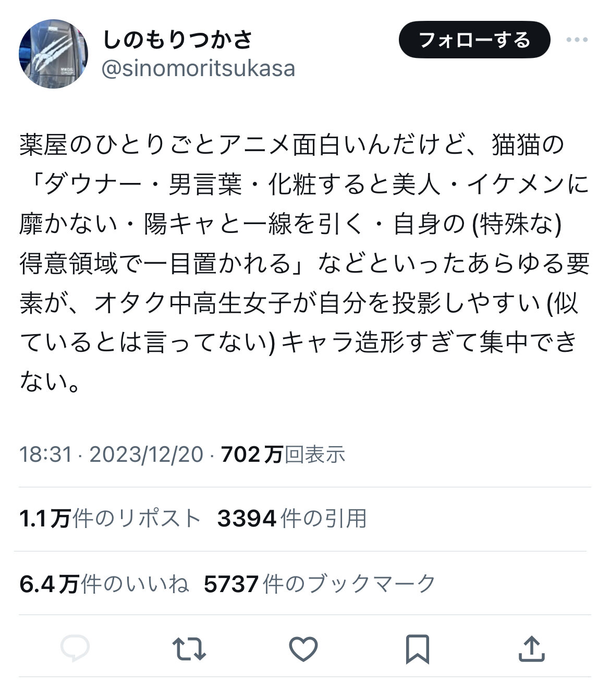Tap the share icon below the tweet
This screenshot has width=610, height=700.
tap(531, 648)
